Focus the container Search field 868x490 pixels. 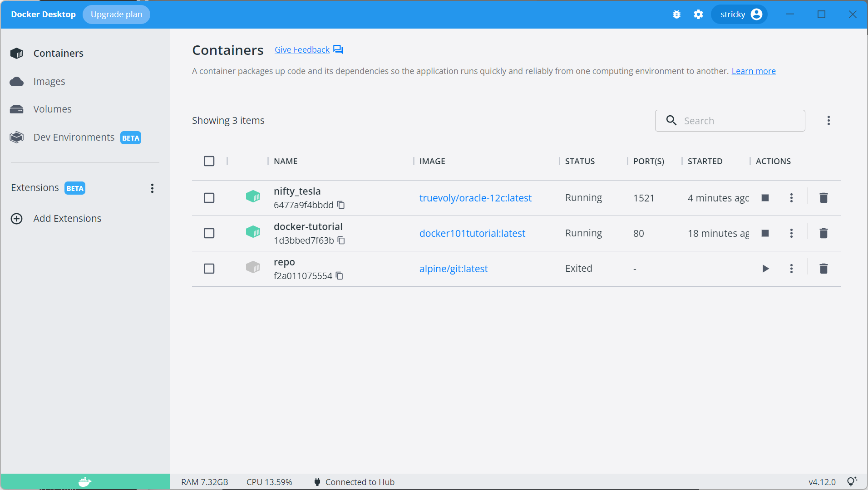pyautogui.click(x=730, y=121)
